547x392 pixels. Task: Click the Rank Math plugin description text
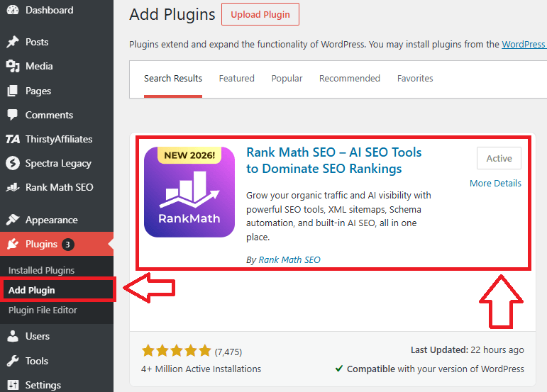[x=338, y=216]
